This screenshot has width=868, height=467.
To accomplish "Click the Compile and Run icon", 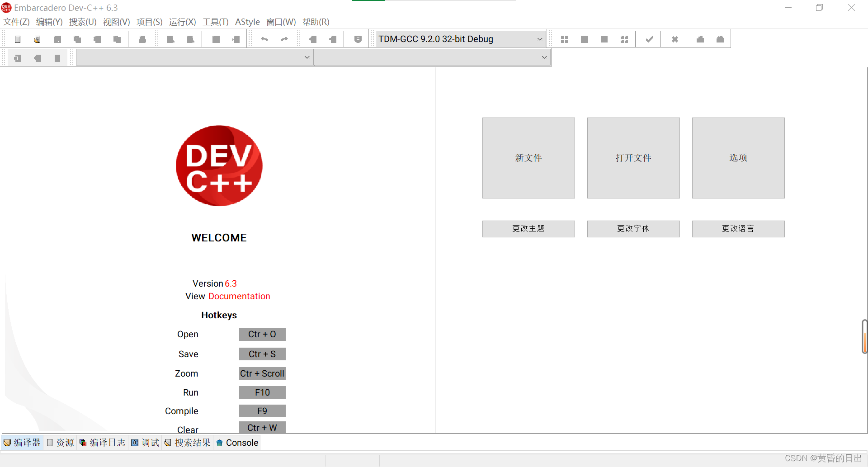I will coord(604,39).
